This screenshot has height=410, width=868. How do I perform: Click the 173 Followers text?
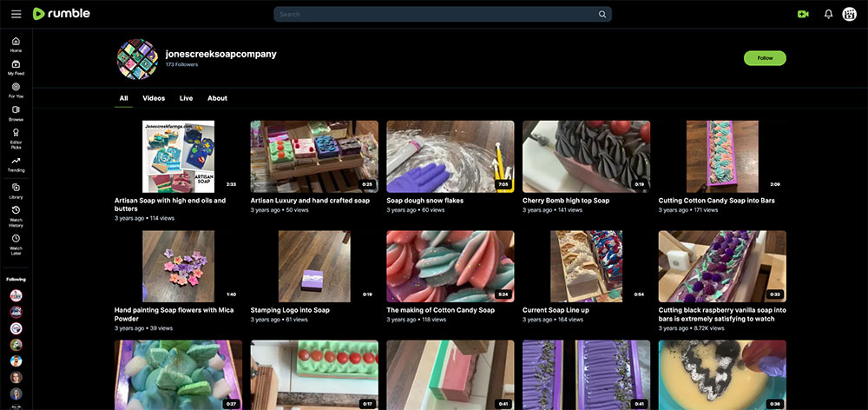(181, 65)
